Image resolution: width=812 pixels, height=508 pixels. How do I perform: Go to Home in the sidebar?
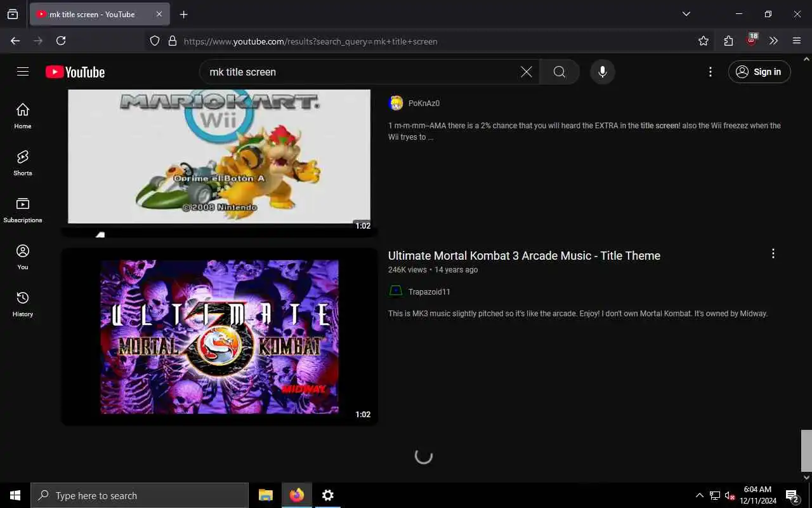[23, 116]
